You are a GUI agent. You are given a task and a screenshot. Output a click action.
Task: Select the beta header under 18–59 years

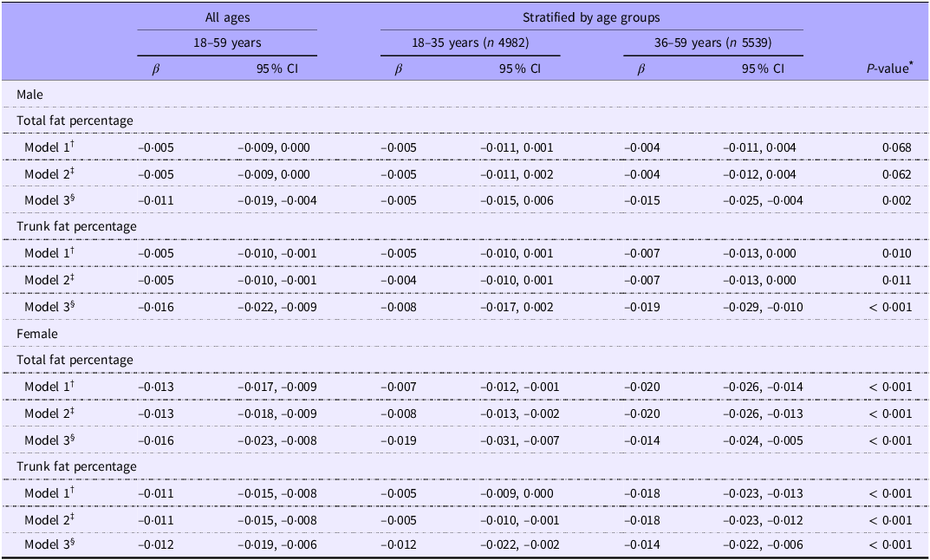pyautogui.click(x=155, y=69)
